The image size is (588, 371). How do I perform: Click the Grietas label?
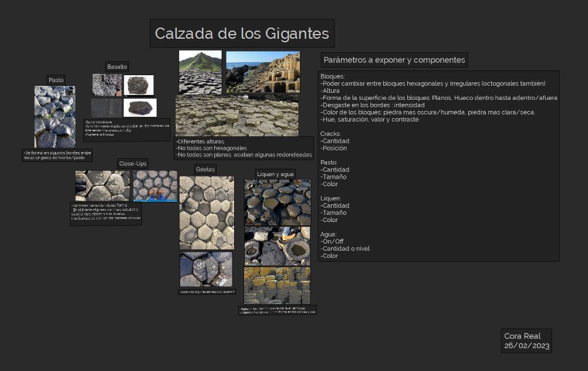(x=205, y=169)
